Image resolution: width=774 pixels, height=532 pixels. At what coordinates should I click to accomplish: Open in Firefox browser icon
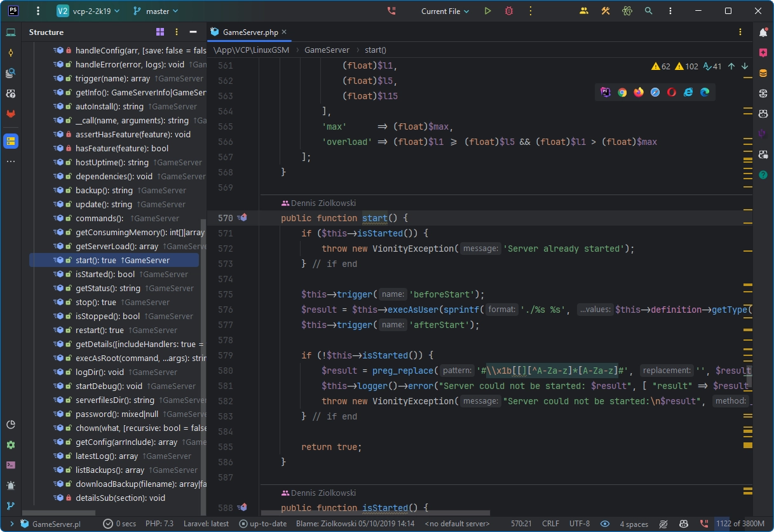click(639, 92)
